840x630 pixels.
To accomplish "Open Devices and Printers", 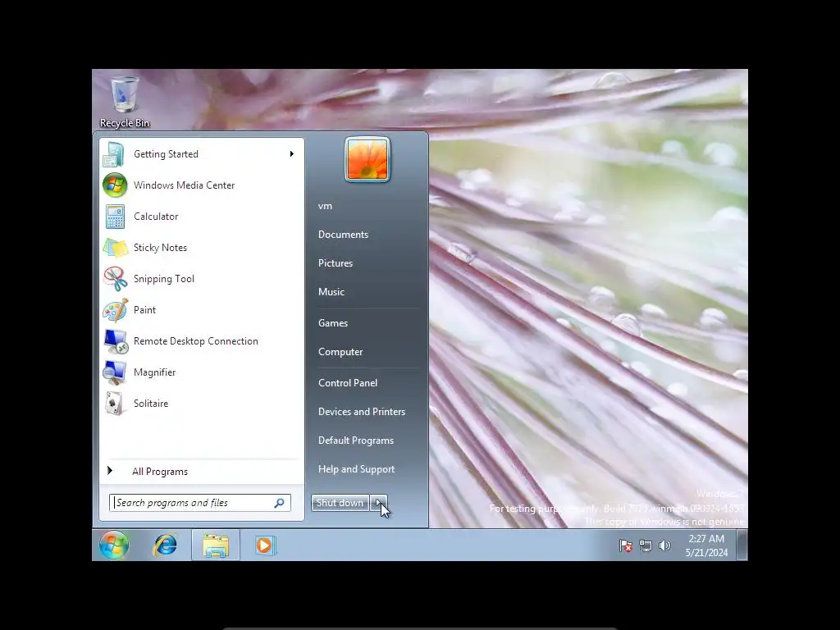I will pos(362,412).
